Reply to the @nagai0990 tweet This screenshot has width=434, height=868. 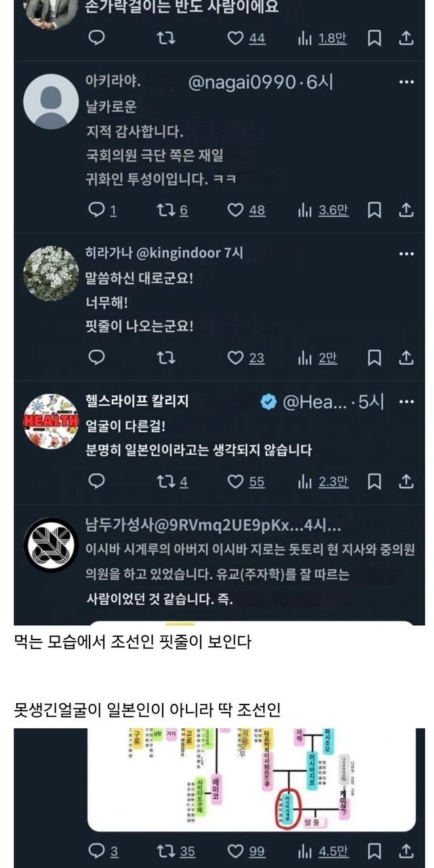tap(98, 210)
